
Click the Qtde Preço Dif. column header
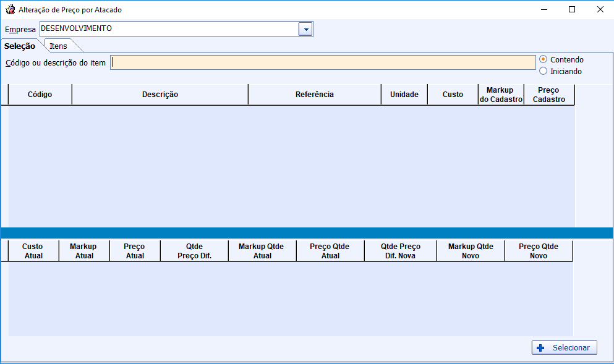click(194, 251)
